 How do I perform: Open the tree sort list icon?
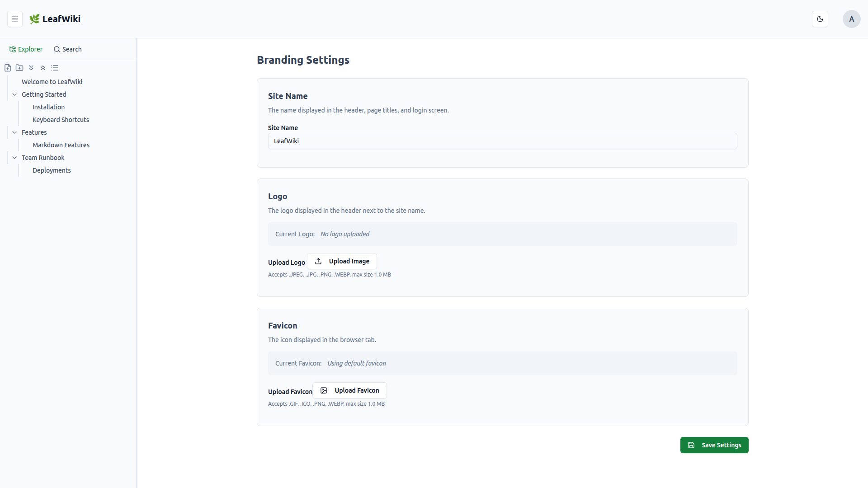coord(55,68)
